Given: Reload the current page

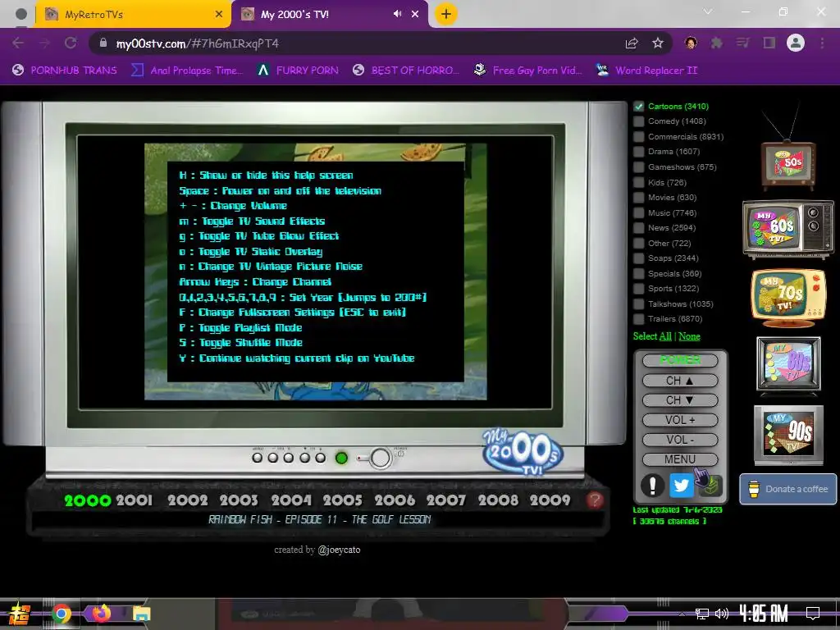Looking at the screenshot, I should pyautogui.click(x=71, y=43).
